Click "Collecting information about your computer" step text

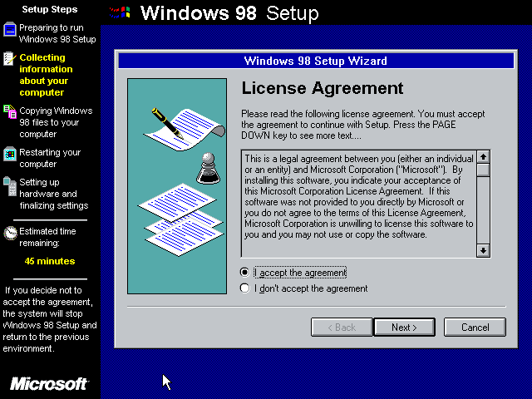point(46,75)
